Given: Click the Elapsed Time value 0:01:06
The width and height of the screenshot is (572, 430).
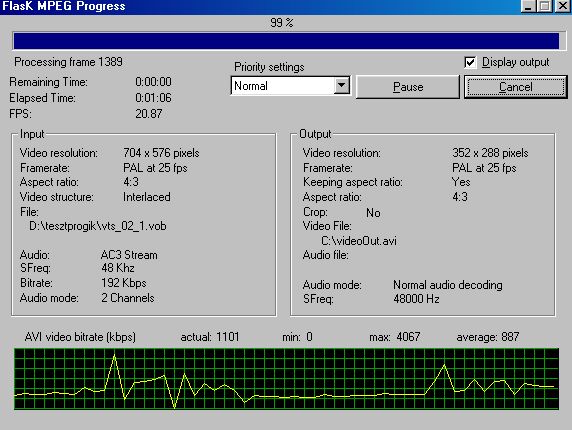Looking at the screenshot, I should [x=153, y=98].
